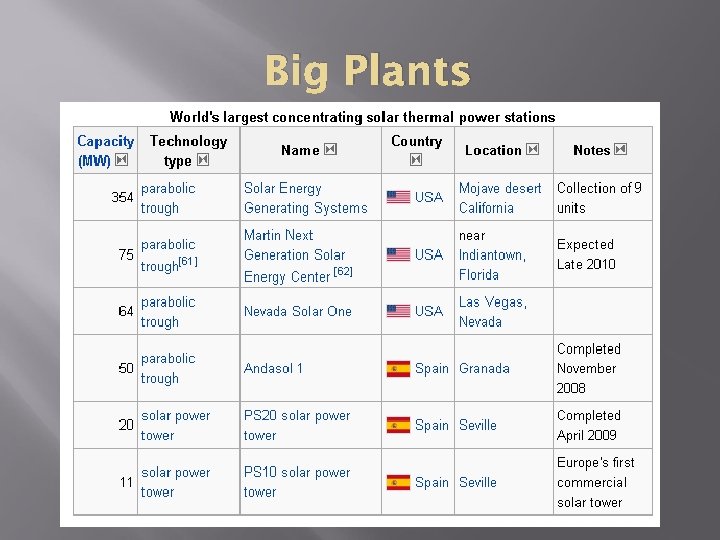Screen dimensions: 720x540
Task: Click the Spain flag in the PS10 row
Action: (399, 482)
